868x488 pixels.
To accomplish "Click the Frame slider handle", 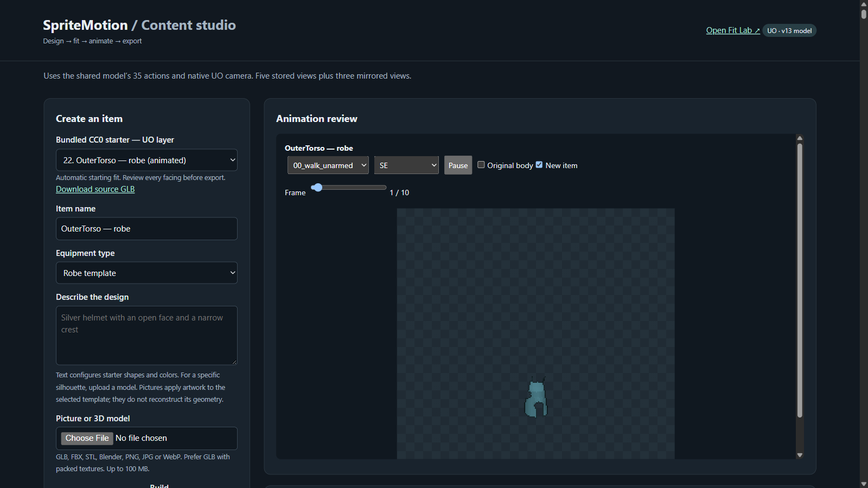I will (x=317, y=188).
